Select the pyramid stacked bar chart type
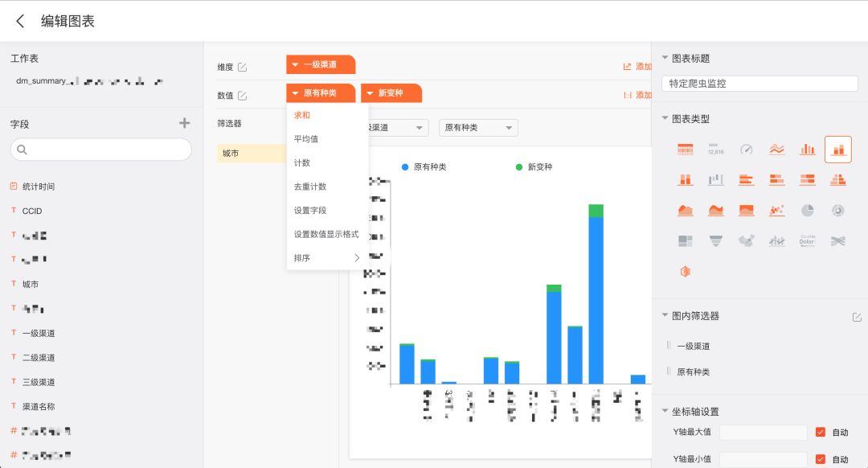 (x=838, y=179)
